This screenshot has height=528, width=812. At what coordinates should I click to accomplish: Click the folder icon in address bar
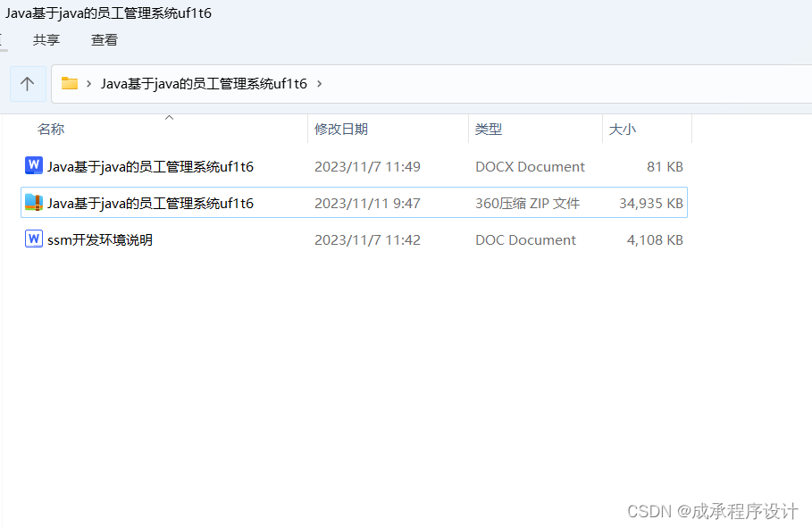(x=70, y=83)
